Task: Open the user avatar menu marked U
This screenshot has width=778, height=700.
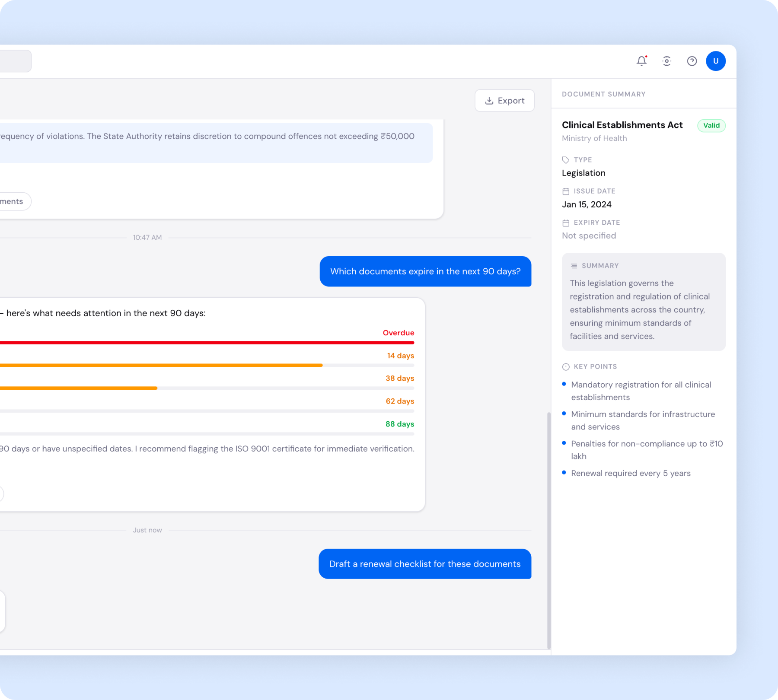Action: (x=716, y=61)
